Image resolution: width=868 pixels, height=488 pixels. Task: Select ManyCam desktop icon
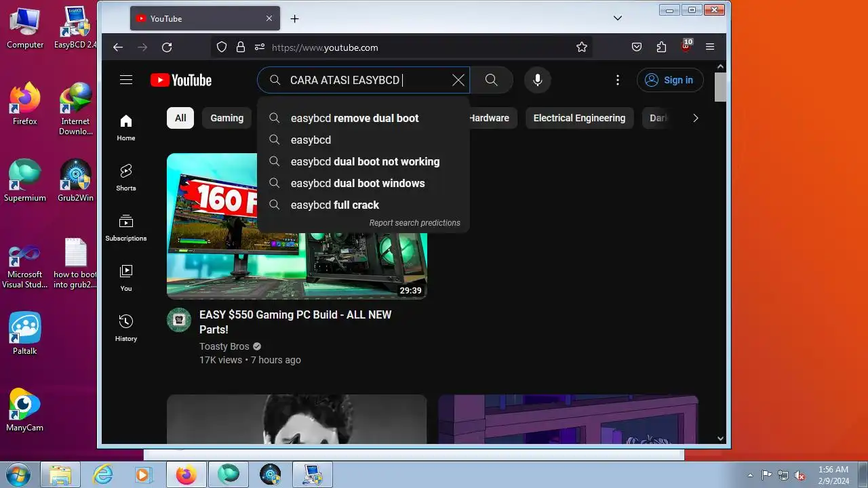[x=25, y=410]
